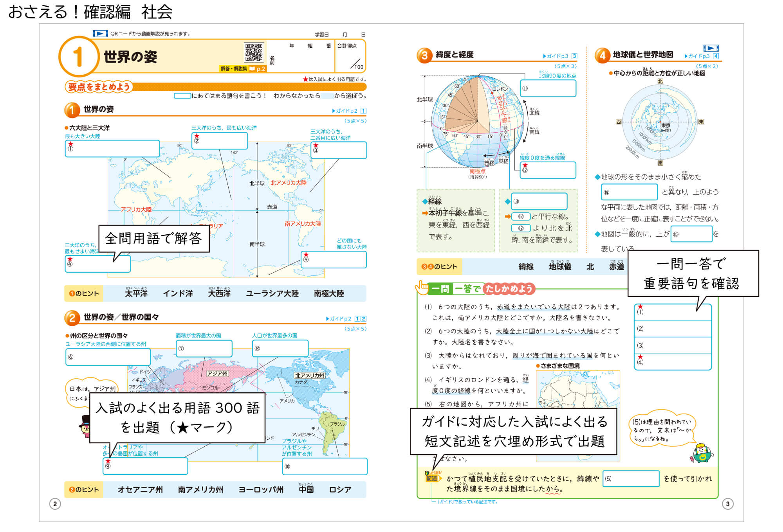Click 北アメリカ大陸 label on world map
Screen dimensions: 783x532
289,183
